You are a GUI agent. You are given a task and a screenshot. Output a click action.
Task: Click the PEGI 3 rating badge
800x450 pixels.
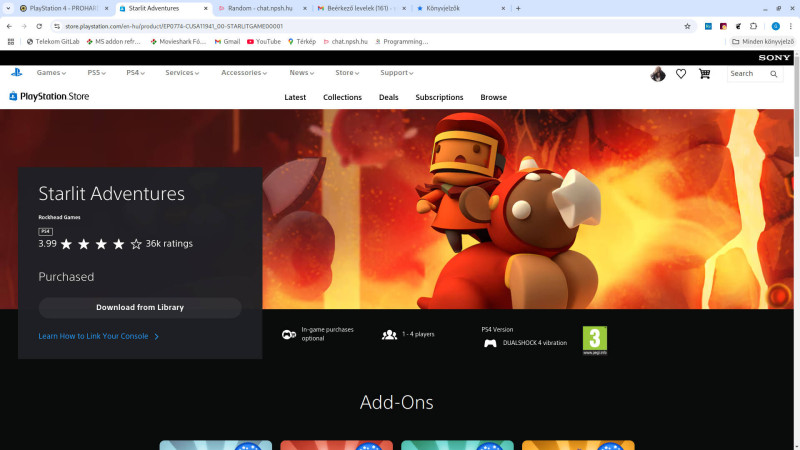click(595, 340)
